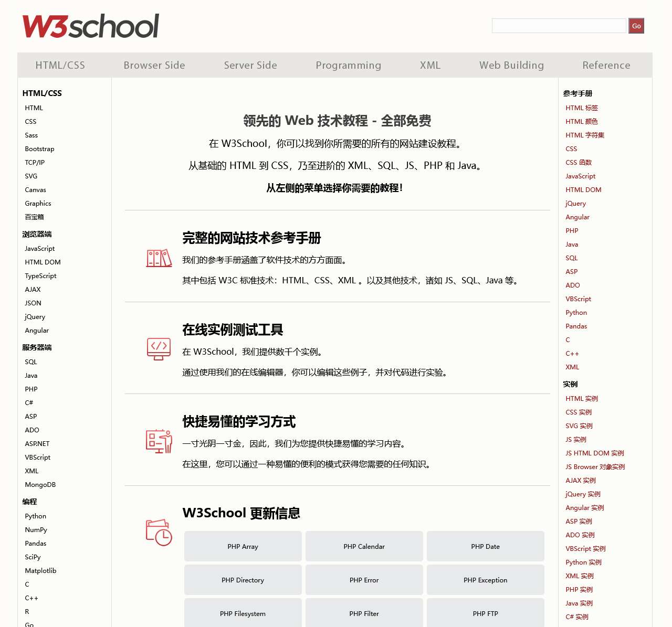Select the HTML tutorial in left sidebar

pos(34,108)
